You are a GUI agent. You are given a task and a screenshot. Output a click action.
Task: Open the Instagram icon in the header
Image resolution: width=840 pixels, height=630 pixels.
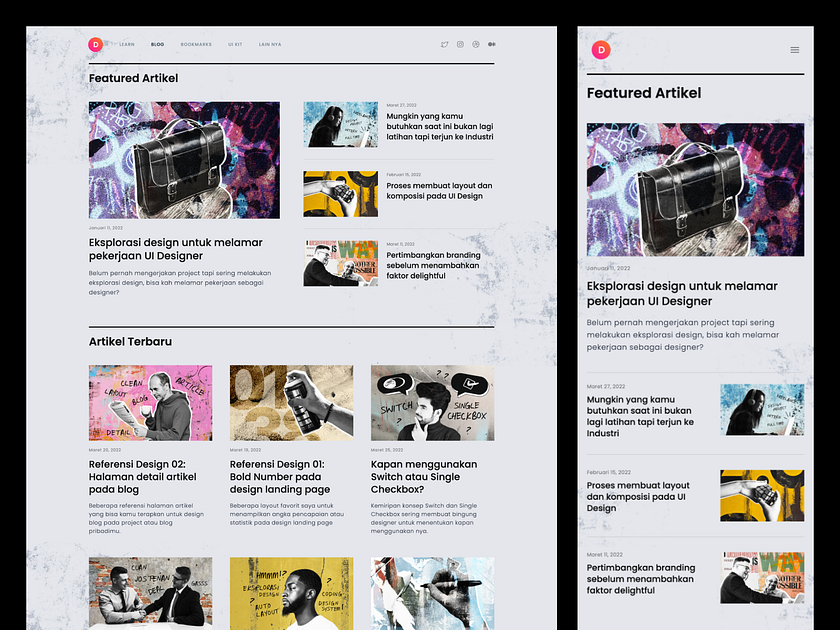click(x=460, y=44)
